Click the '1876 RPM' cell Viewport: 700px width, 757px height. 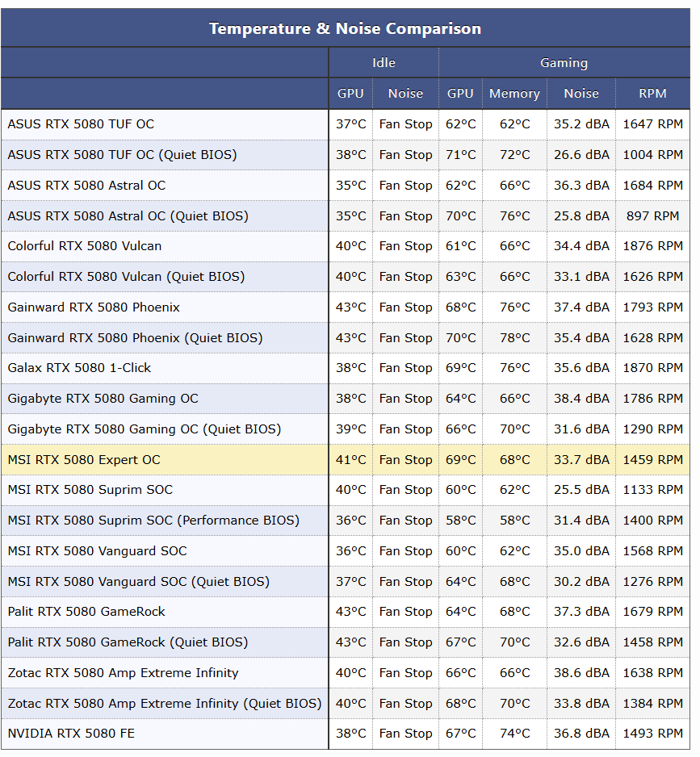coord(652,246)
